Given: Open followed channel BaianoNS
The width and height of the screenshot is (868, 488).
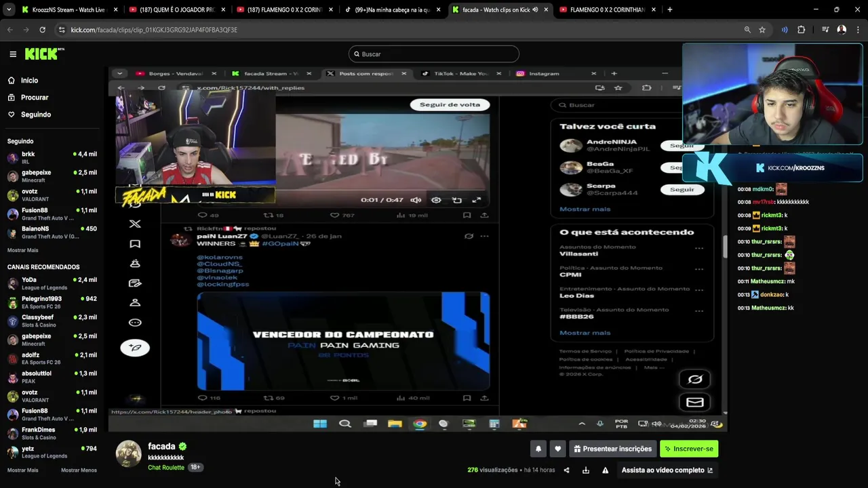Looking at the screenshot, I should pyautogui.click(x=52, y=232).
